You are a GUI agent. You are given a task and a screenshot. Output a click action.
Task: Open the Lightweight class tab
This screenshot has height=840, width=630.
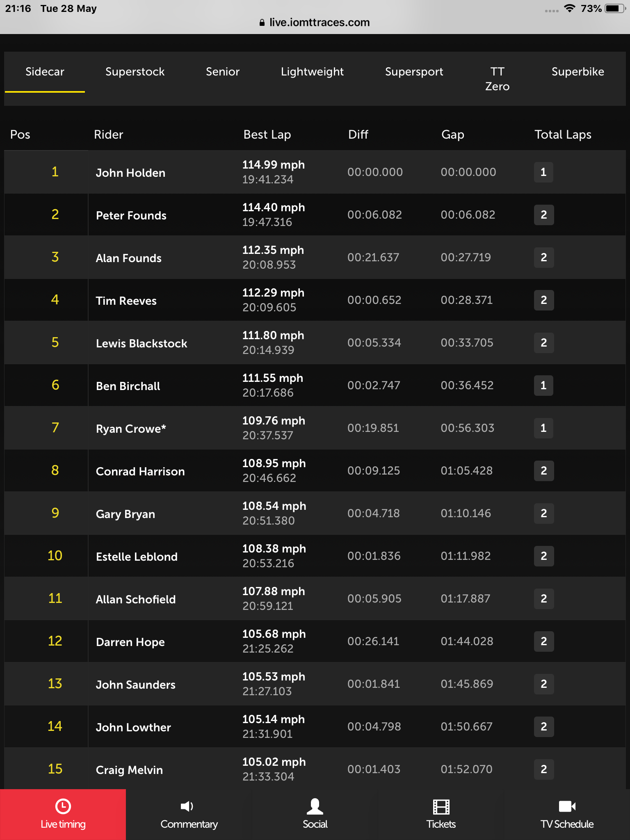[312, 72]
